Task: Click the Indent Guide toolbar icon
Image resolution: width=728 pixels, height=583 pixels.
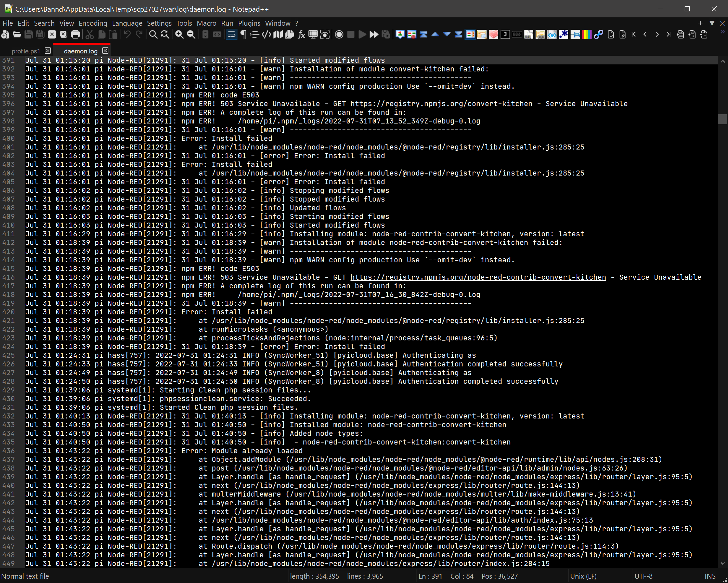Action: pyautogui.click(x=255, y=34)
